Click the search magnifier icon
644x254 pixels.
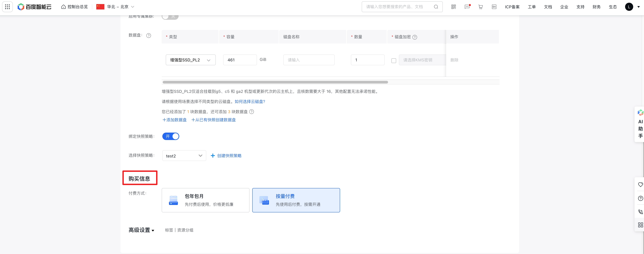(436, 7)
